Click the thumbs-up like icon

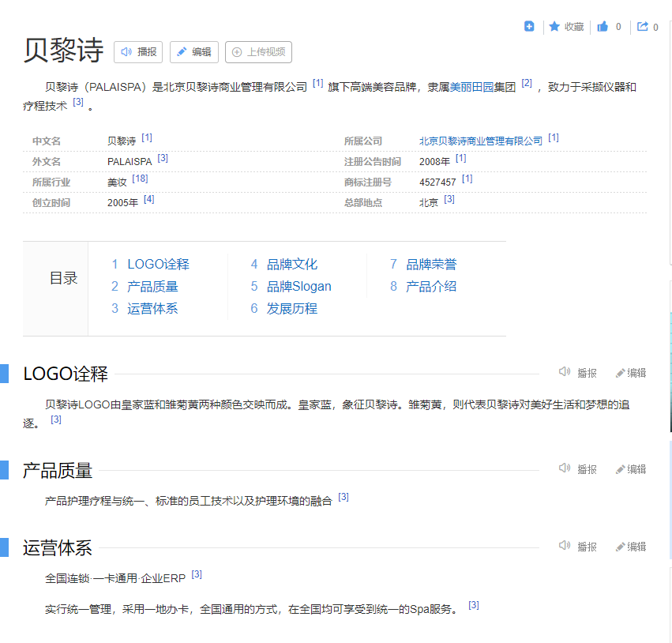click(x=603, y=27)
